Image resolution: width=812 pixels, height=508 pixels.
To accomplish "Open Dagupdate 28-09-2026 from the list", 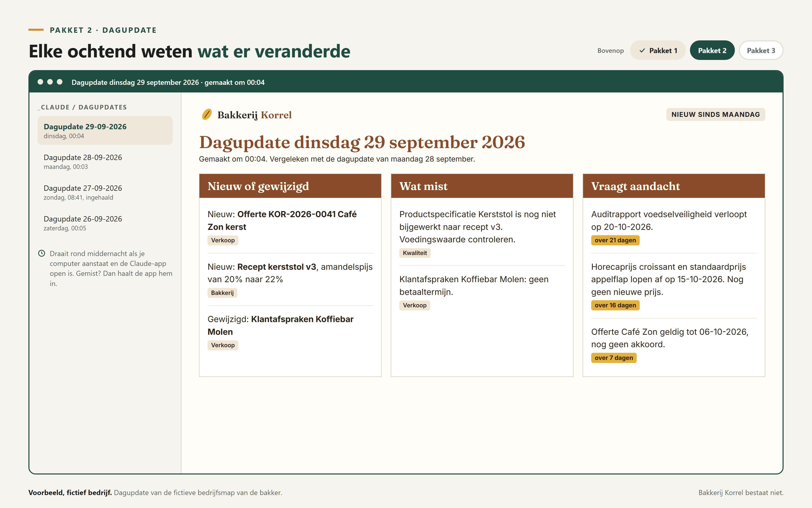I will (105, 162).
